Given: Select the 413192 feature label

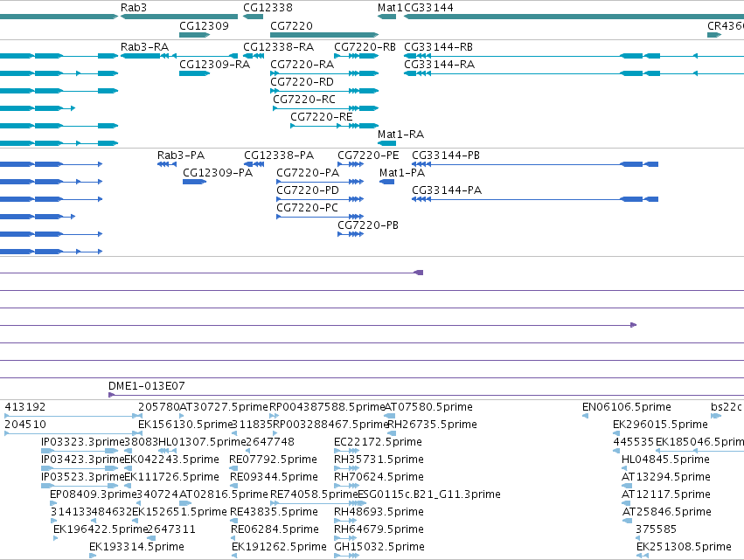Looking at the screenshot, I should [25, 407].
